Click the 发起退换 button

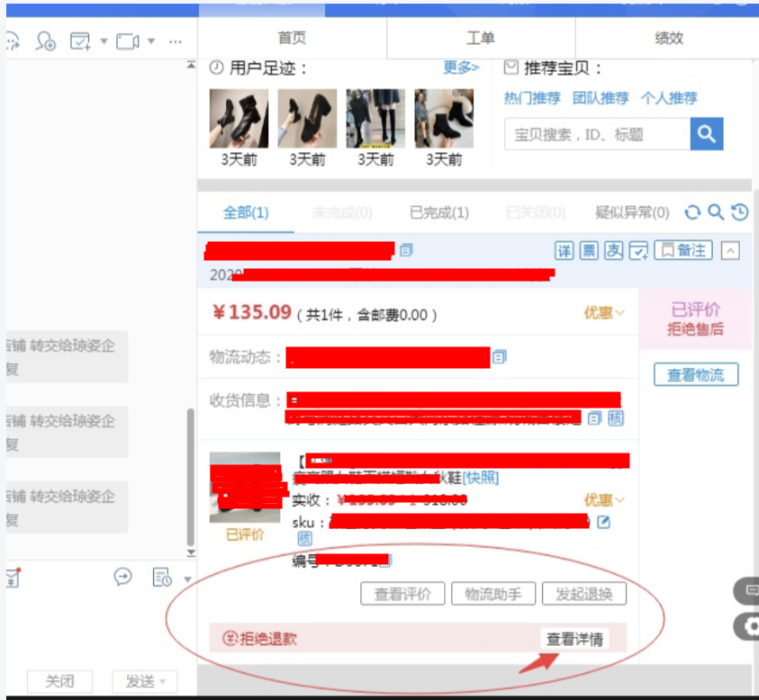[x=584, y=594]
